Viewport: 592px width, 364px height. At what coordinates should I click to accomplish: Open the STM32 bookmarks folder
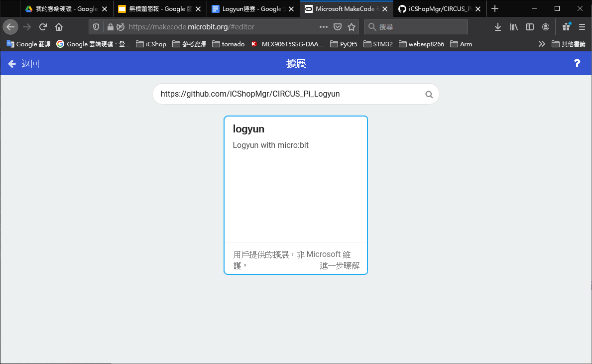[x=378, y=44]
